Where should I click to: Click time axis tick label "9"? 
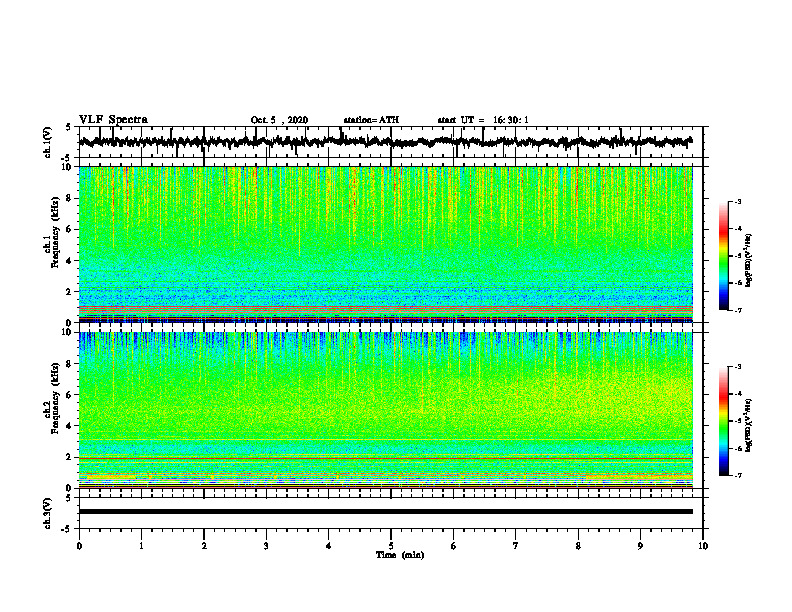click(640, 546)
